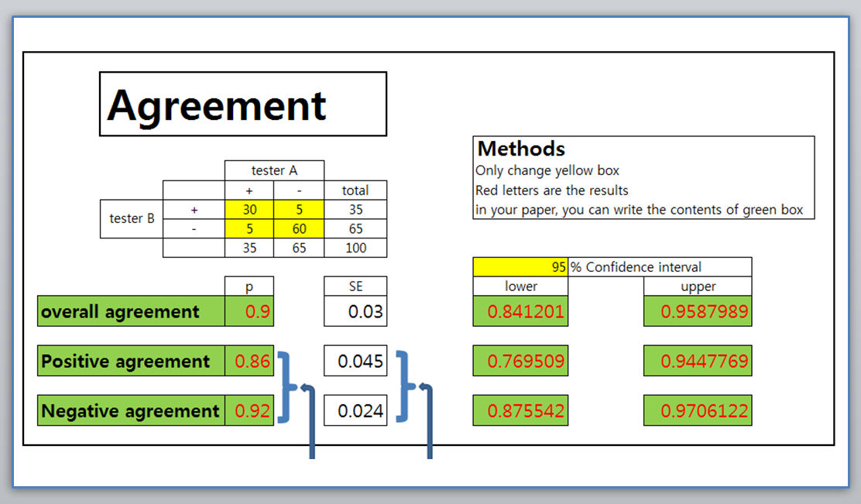861x504 pixels.
Task: Click the 0.86 positive agreement value
Action: point(252,361)
